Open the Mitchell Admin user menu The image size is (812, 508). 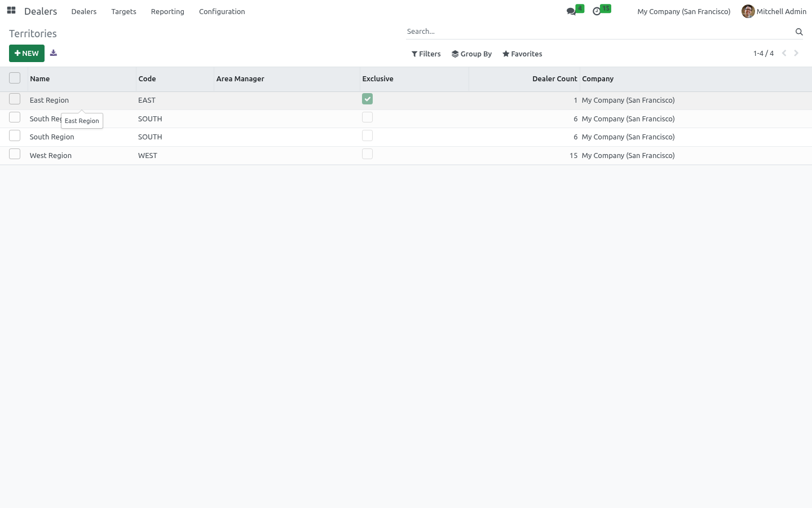[x=774, y=11]
